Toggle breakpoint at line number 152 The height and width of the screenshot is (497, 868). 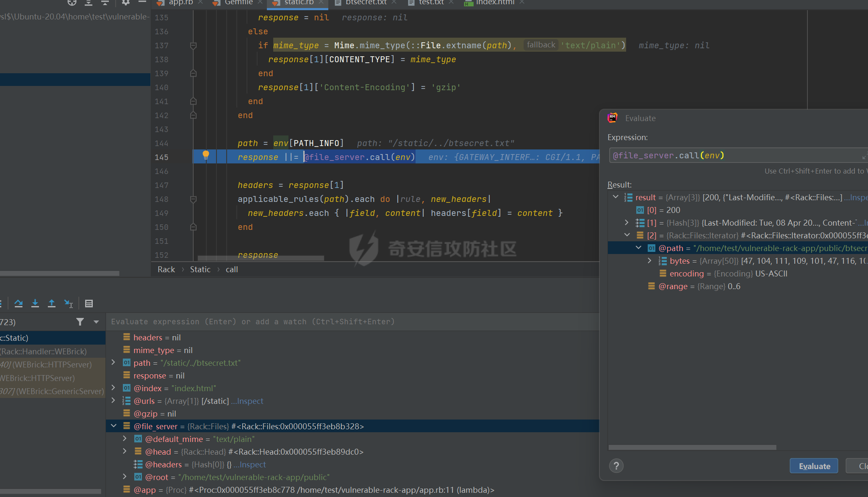click(161, 255)
